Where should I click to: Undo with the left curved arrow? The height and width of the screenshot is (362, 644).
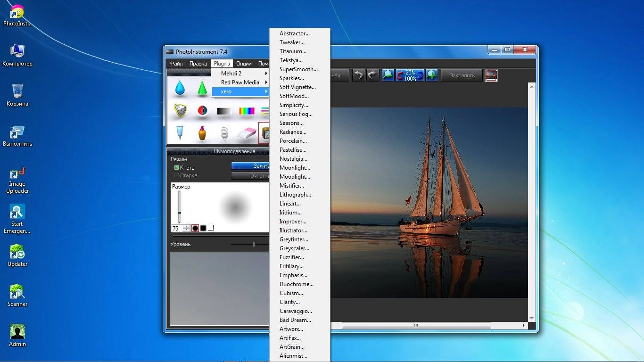tap(359, 75)
